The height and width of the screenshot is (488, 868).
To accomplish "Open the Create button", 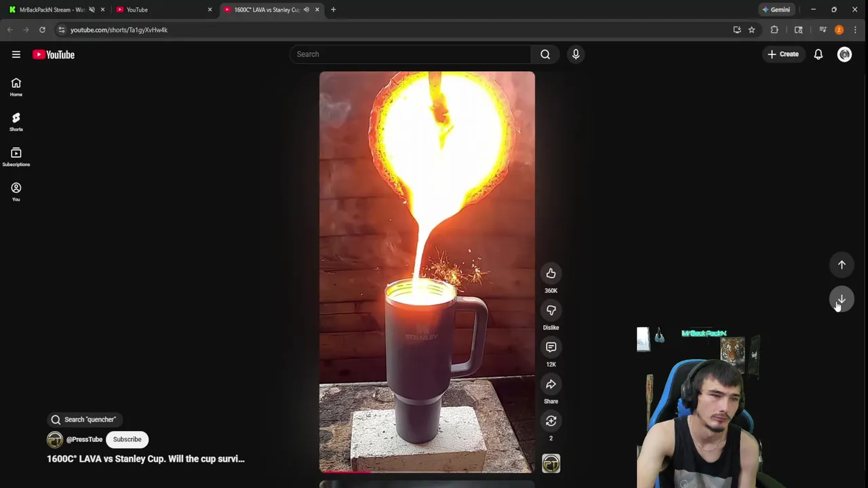I will 783,54.
